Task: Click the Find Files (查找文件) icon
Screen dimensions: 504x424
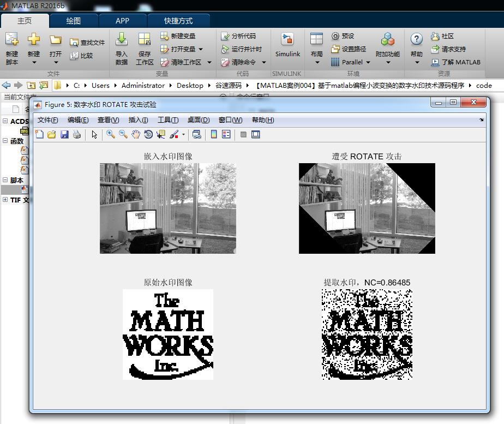Action: point(74,43)
